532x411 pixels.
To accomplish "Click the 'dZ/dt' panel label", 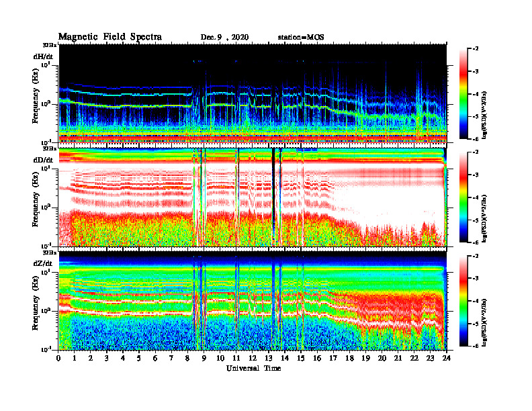I will [x=43, y=263].
